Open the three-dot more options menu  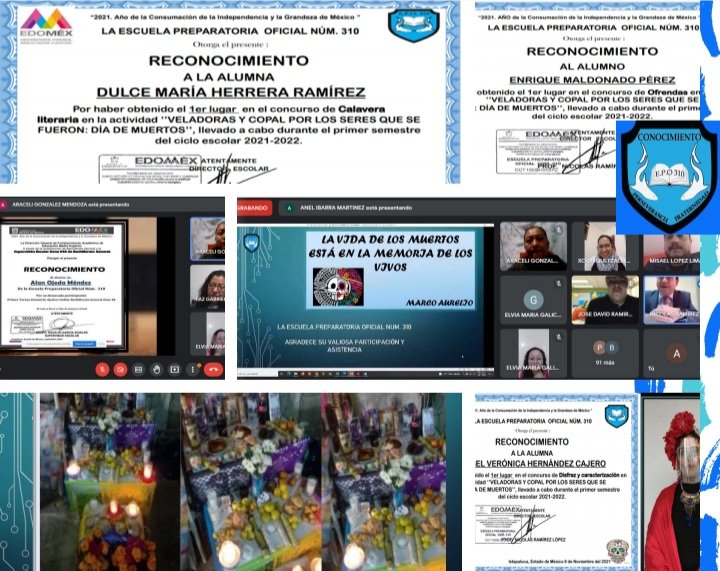coord(193,369)
